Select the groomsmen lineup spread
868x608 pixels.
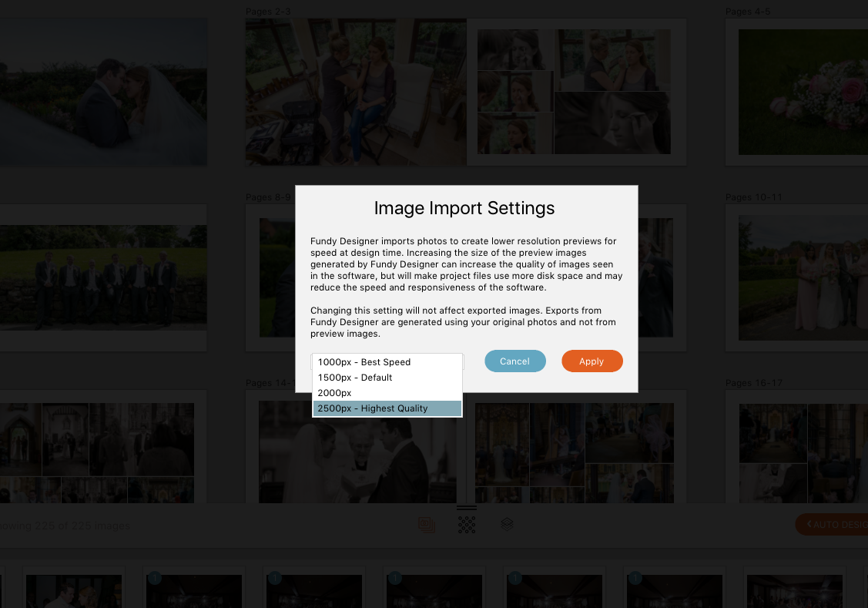pyautogui.click(x=103, y=277)
